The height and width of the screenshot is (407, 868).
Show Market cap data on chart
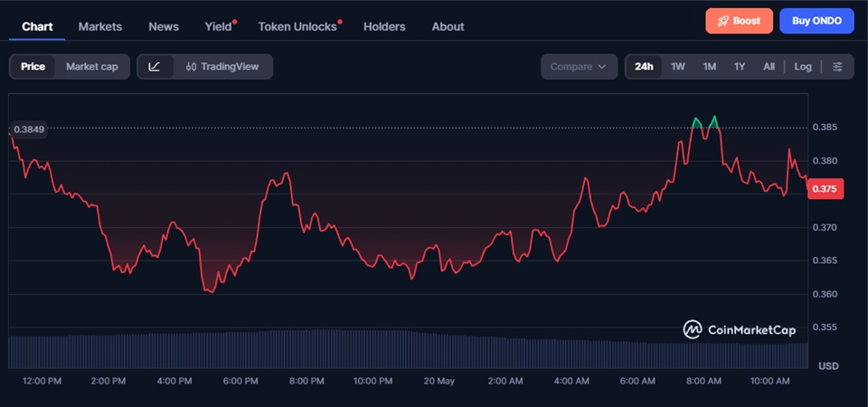click(x=92, y=66)
